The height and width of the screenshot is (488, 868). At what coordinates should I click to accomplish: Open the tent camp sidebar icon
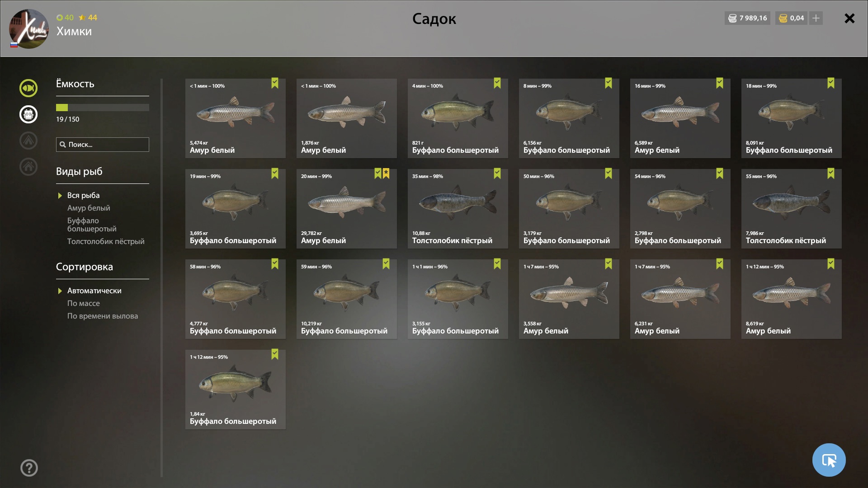(28, 141)
